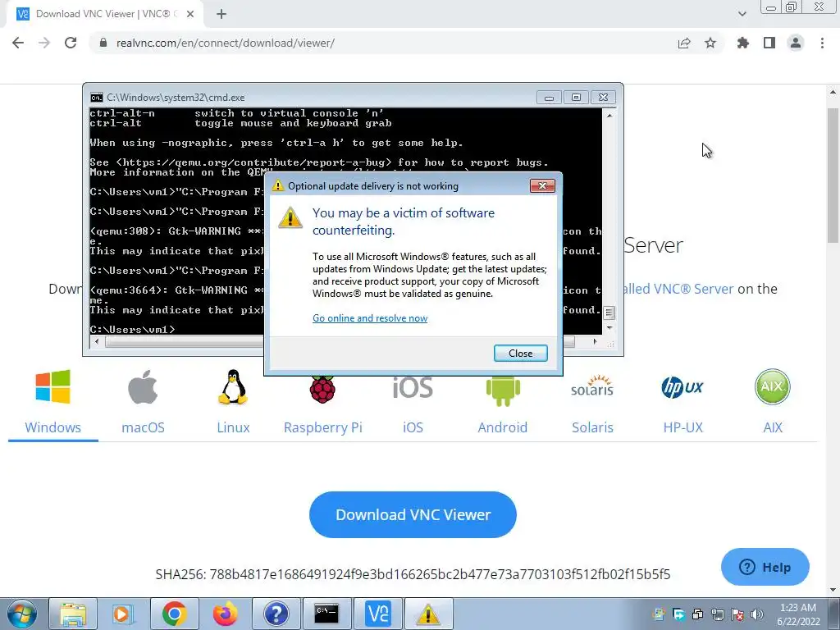The width and height of the screenshot is (840, 630).
Task: Toggle the Chrome side panel icon
Action: point(769,43)
